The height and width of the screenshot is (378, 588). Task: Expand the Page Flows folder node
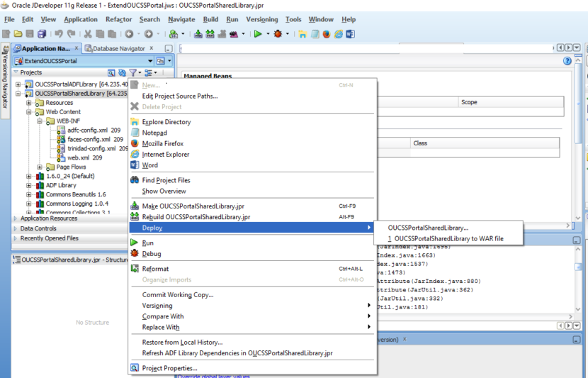(x=40, y=167)
